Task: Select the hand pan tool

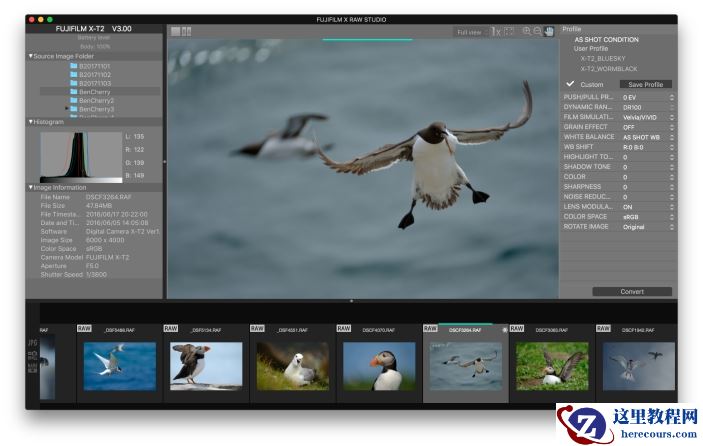Action: pos(549,31)
